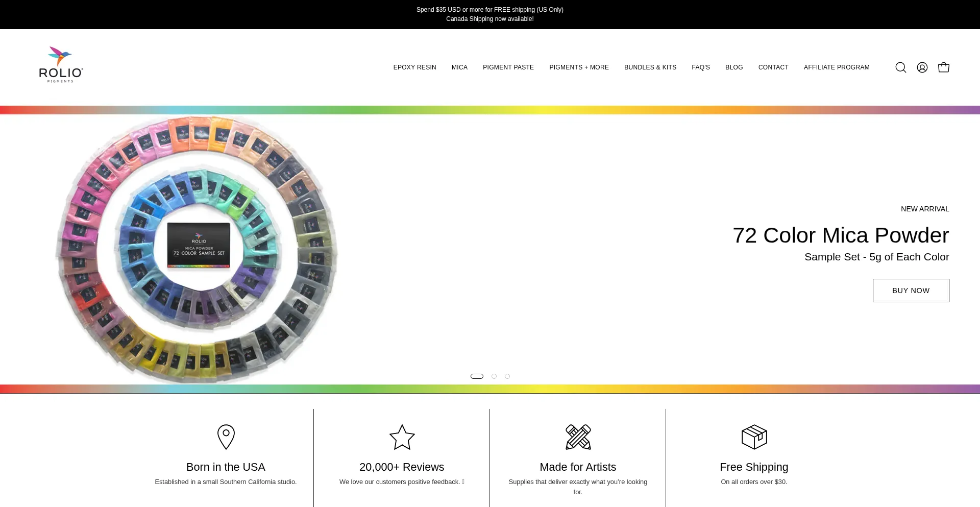Open the account profile icon
This screenshot has height=507, width=980.
click(x=922, y=67)
